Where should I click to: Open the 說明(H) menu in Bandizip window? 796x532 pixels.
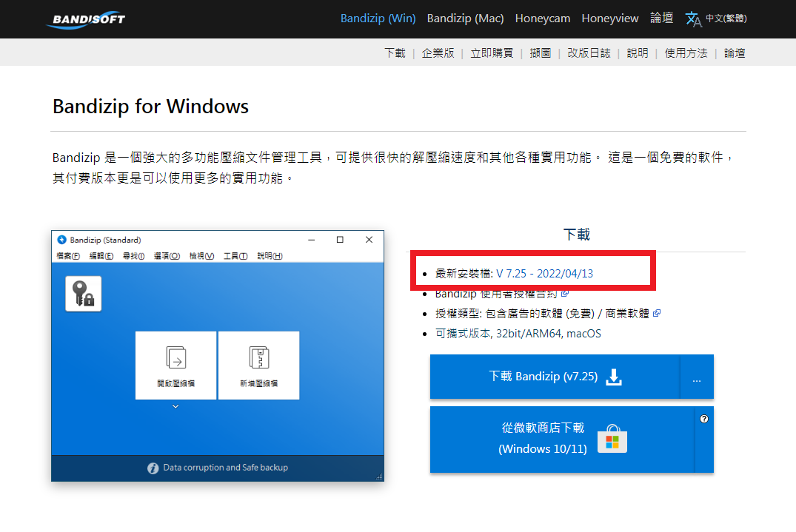(x=270, y=256)
